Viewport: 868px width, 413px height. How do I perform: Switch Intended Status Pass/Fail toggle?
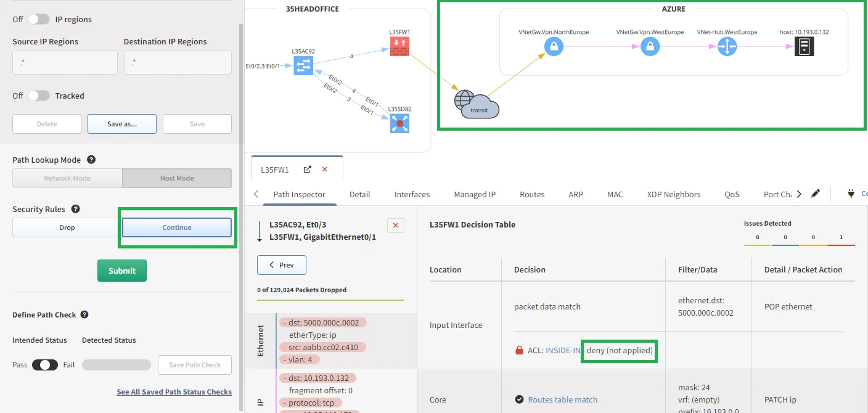(x=45, y=365)
